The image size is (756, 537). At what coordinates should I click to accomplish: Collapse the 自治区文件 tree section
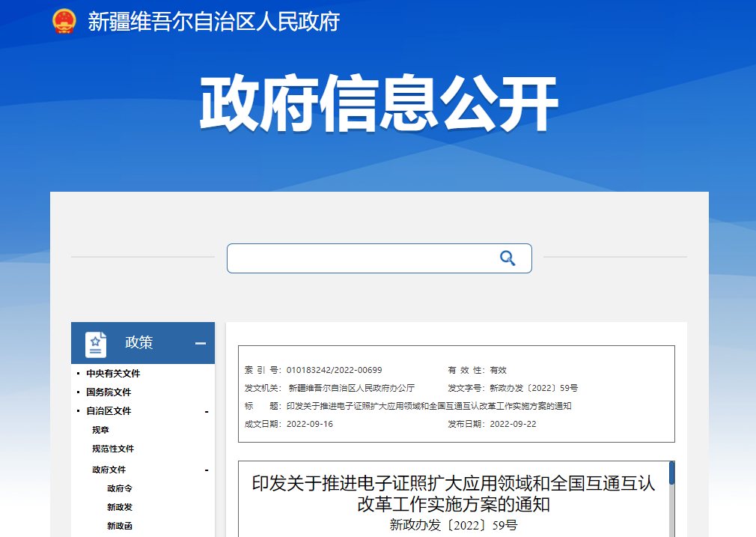point(207,412)
